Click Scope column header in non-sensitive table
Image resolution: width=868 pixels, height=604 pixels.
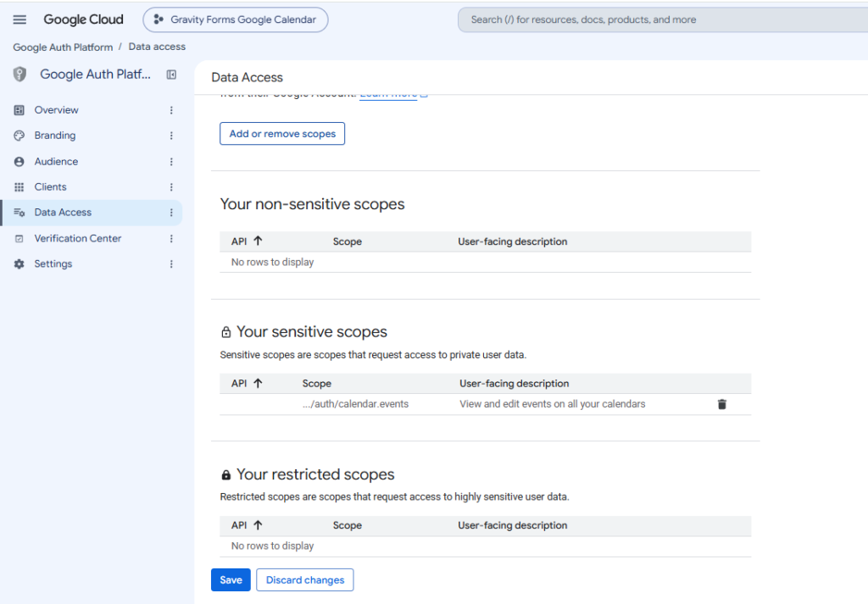pyautogui.click(x=347, y=241)
